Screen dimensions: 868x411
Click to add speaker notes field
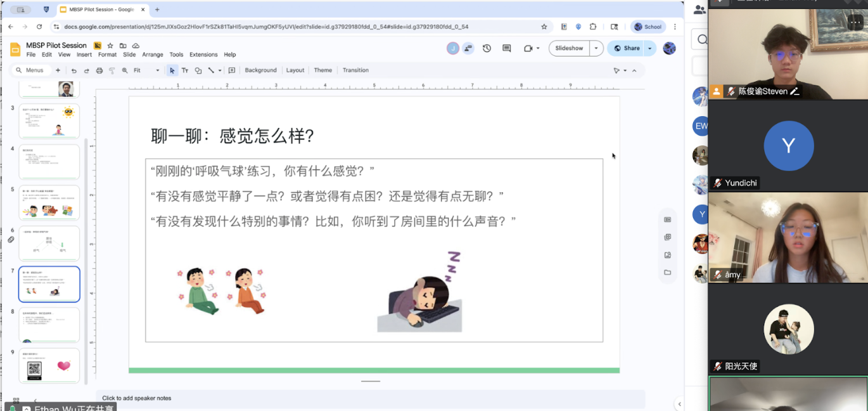pyautogui.click(x=371, y=398)
